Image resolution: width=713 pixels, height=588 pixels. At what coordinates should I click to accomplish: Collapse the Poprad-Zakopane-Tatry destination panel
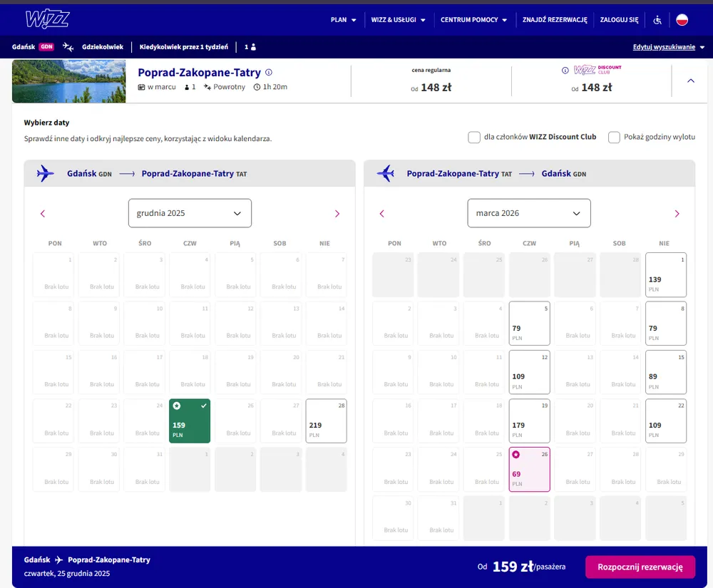(x=690, y=81)
